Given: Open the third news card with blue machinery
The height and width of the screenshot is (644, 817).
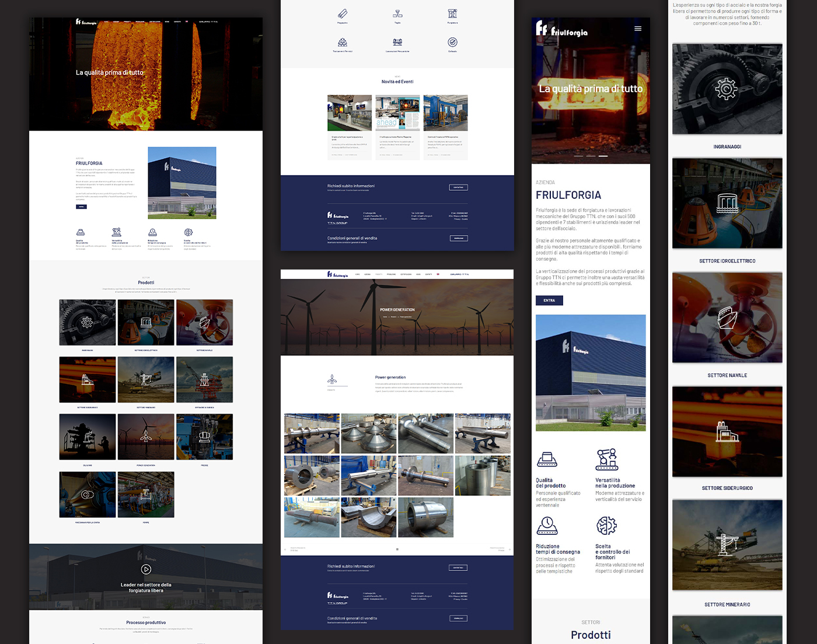Looking at the screenshot, I should coord(445,127).
